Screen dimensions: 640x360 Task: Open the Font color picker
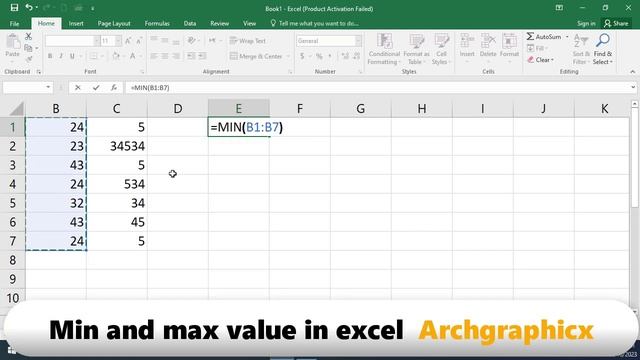(x=133, y=56)
